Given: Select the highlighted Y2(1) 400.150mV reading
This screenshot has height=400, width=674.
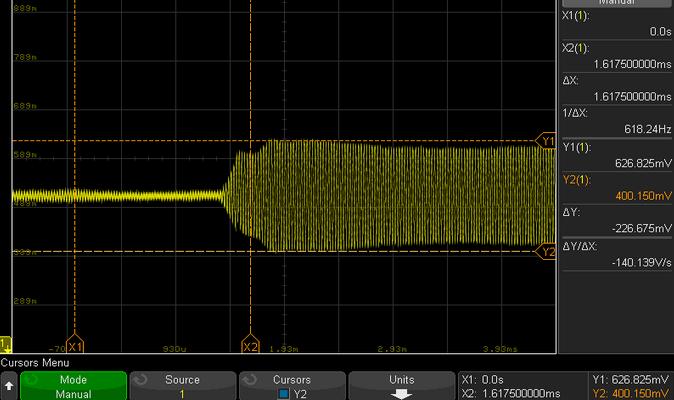Looking at the screenshot, I should (616, 188).
